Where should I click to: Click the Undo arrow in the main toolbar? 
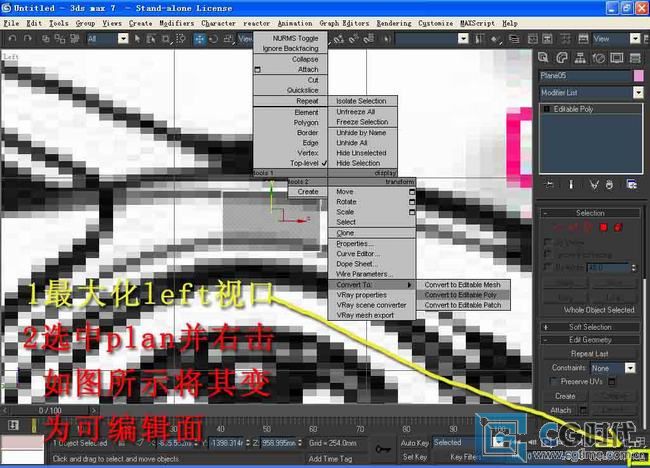[12, 39]
